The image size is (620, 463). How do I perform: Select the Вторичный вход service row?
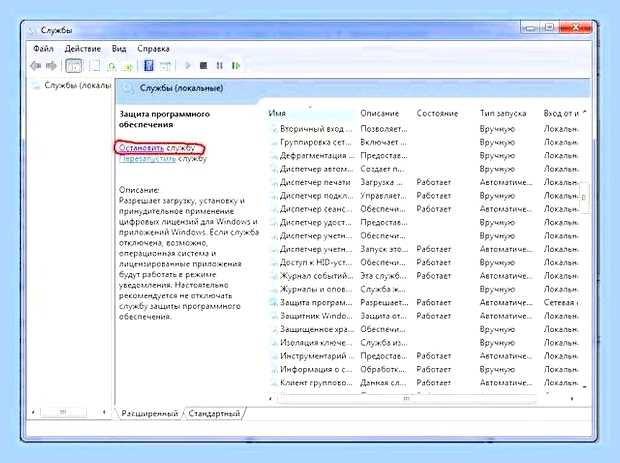click(x=425, y=129)
